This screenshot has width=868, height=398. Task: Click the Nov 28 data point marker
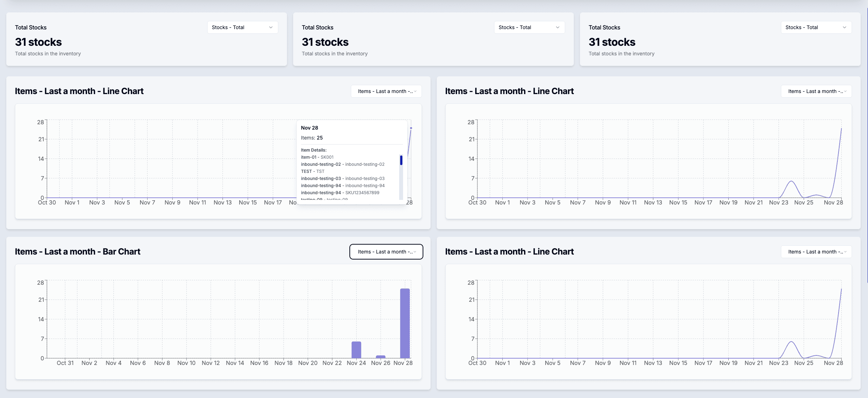click(411, 128)
